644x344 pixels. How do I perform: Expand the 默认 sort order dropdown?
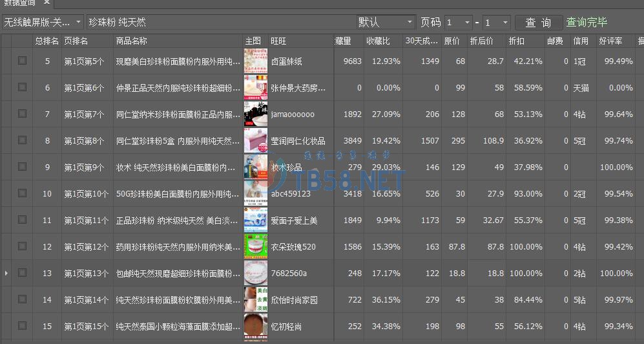[386, 23]
